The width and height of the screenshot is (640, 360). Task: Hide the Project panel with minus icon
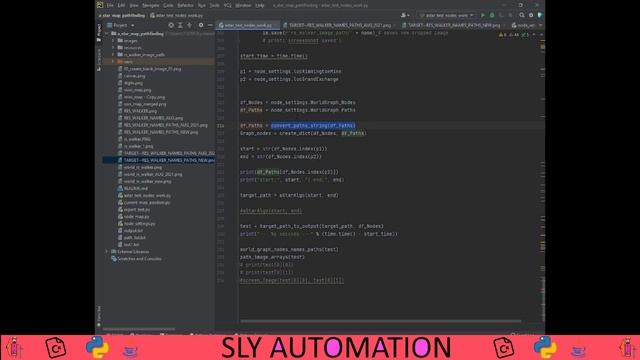coord(210,25)
